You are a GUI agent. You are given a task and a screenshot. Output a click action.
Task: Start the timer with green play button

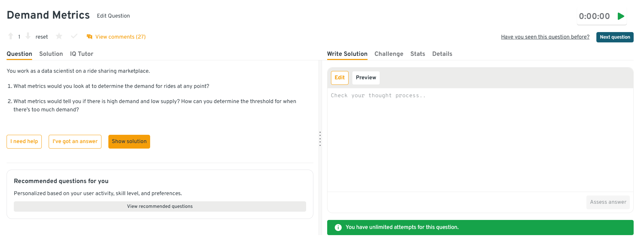point(621,16)
